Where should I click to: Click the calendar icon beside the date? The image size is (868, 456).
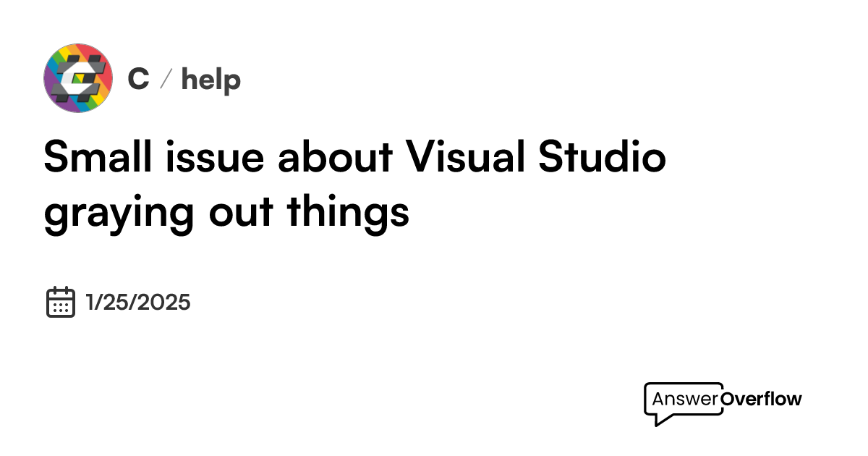tap(61, 302)
